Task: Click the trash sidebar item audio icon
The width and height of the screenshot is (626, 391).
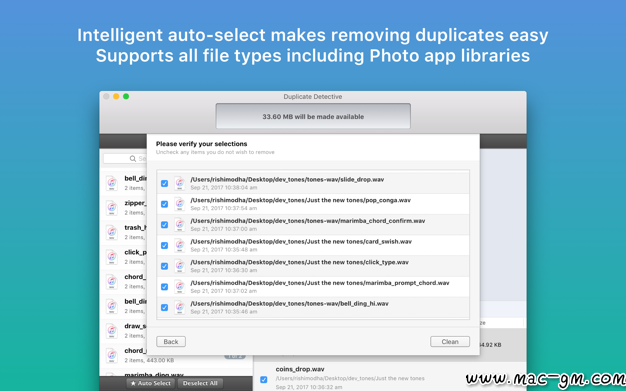Action: click(x=112, y=232)
